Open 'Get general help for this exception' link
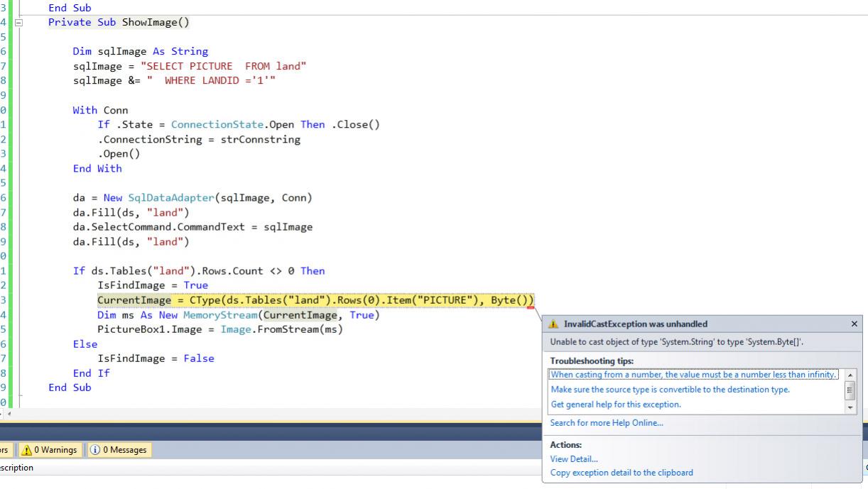 pyautogui.click(x=615, y=405)
